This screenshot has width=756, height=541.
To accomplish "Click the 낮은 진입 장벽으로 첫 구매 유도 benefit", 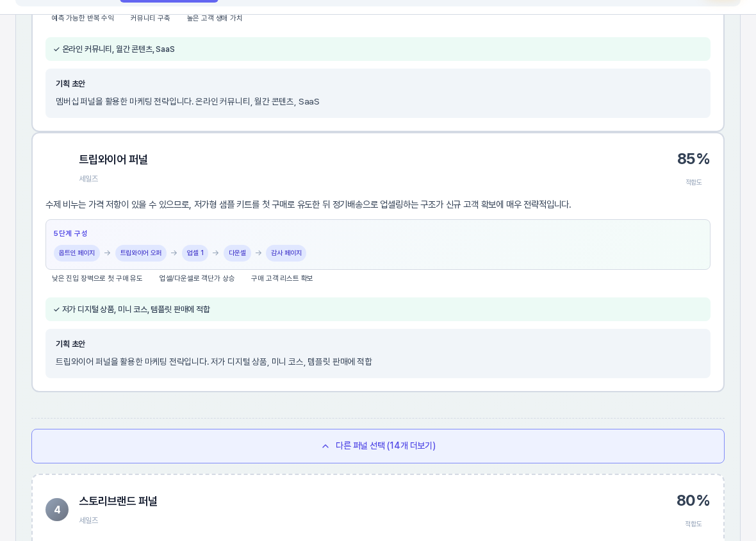I will click(97, 278).
